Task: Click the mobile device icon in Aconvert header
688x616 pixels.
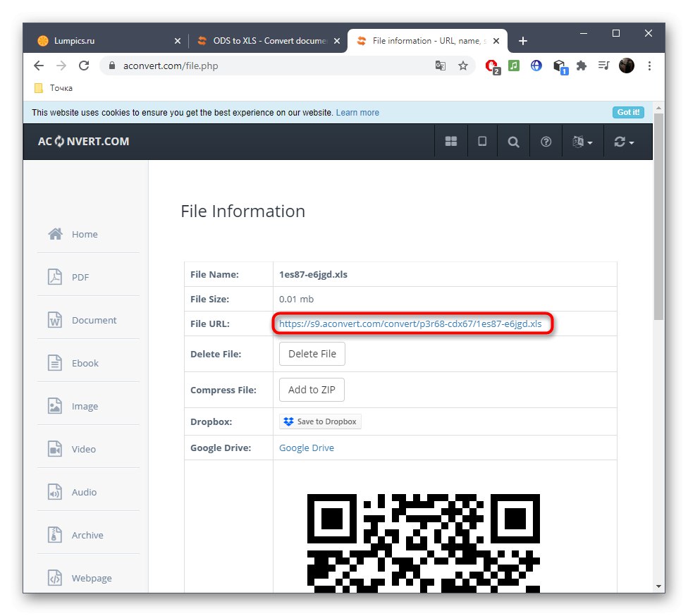Action: tap(482, 141)
